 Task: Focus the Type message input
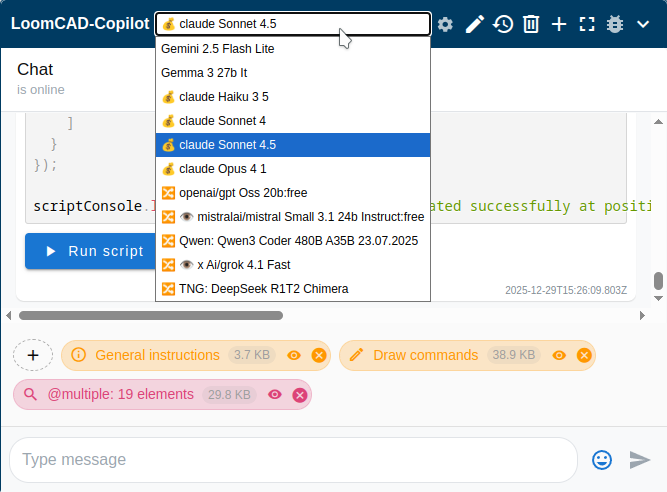[293, 460]
